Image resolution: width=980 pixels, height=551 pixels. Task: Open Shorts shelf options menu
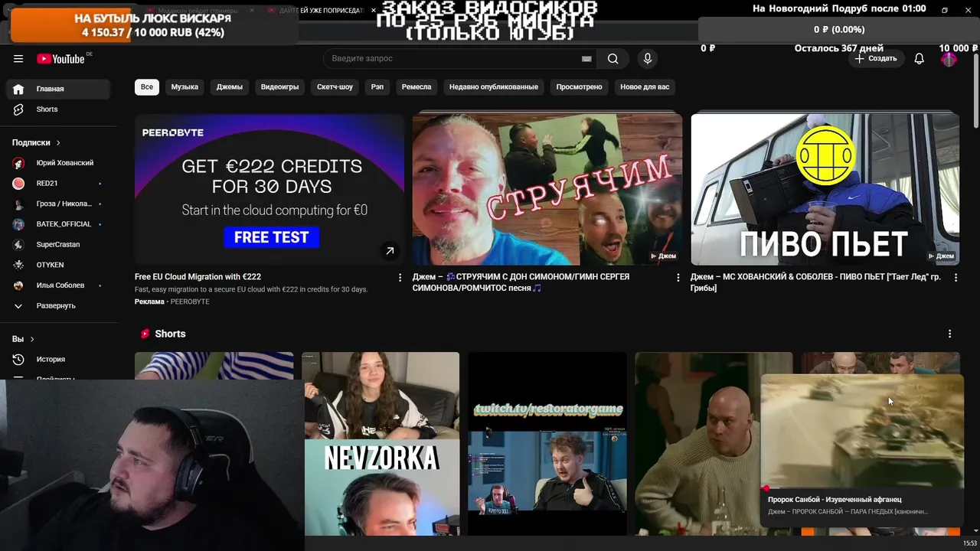pos(949,334)
